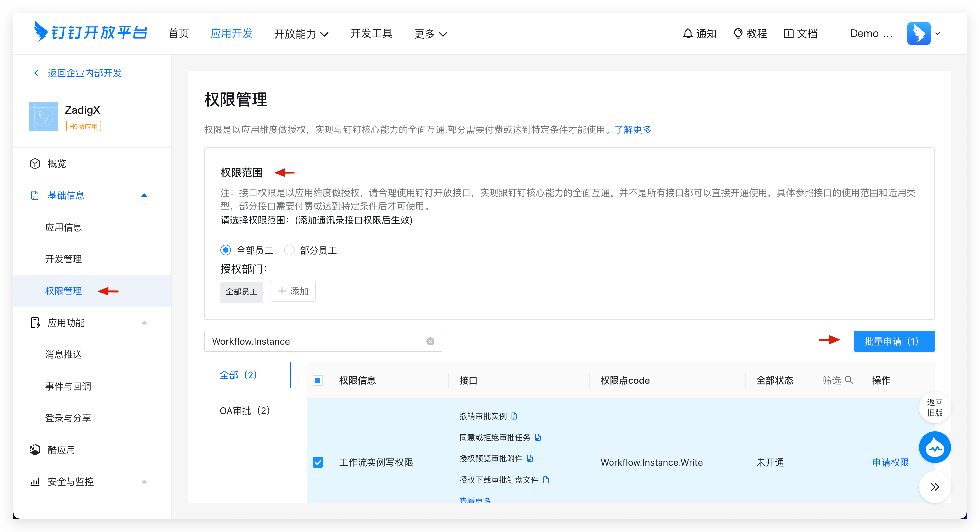The width and height of the screenshot is (980, 532).
Task: Click 申请权限 link for Workflow.Instance.Write
Action: [891, 462]
